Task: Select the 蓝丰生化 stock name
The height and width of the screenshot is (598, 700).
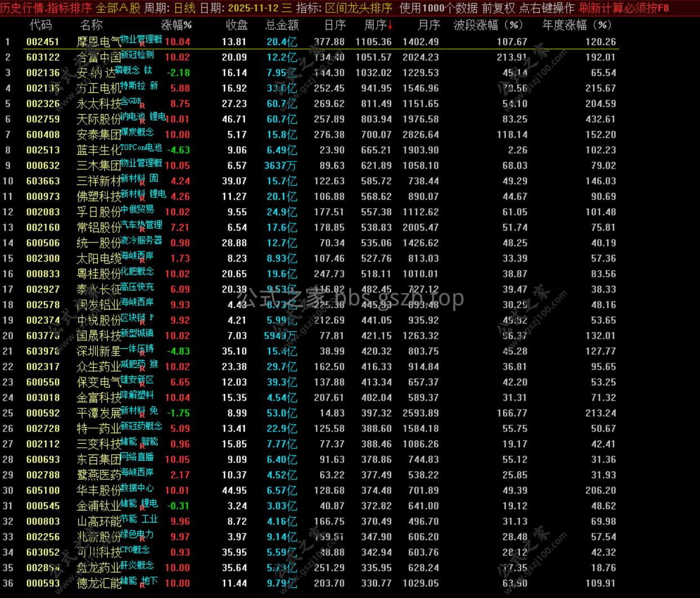Action: pyautogui.click(x=98, y=150)
